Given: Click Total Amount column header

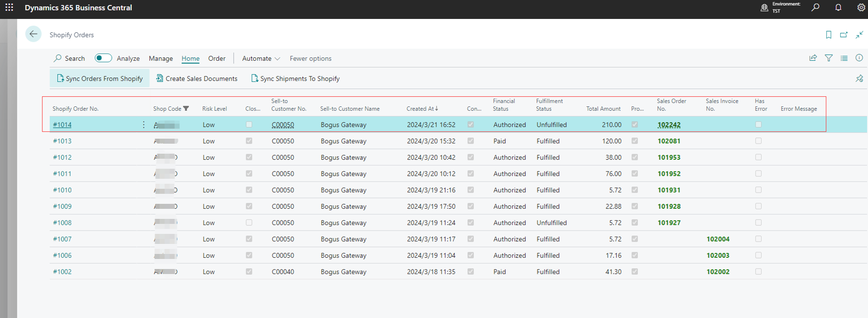Looking at the screenshot, I should pos(603,109).
